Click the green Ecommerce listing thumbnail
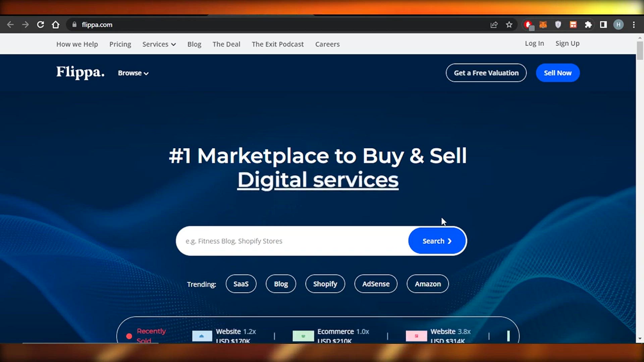This screenshot has width=644, height=362. pos(303,336)
